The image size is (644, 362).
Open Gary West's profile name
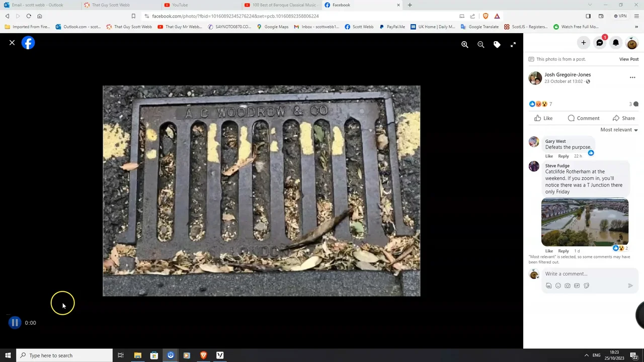[555, 141]
